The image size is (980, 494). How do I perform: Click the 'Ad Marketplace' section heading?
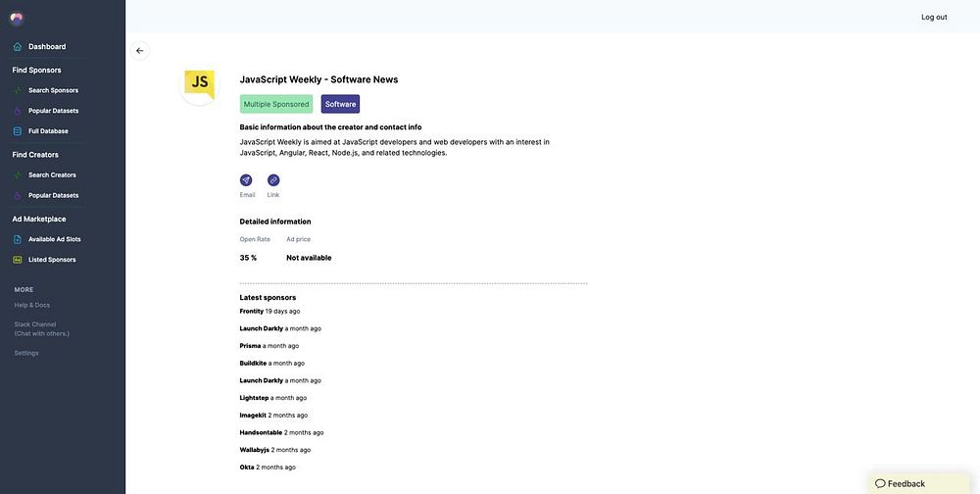pos(39,219)
